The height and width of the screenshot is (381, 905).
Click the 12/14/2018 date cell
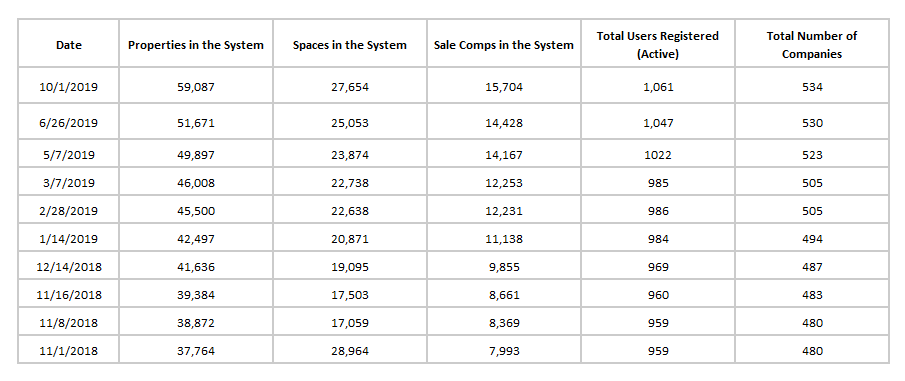pos(69,267)
